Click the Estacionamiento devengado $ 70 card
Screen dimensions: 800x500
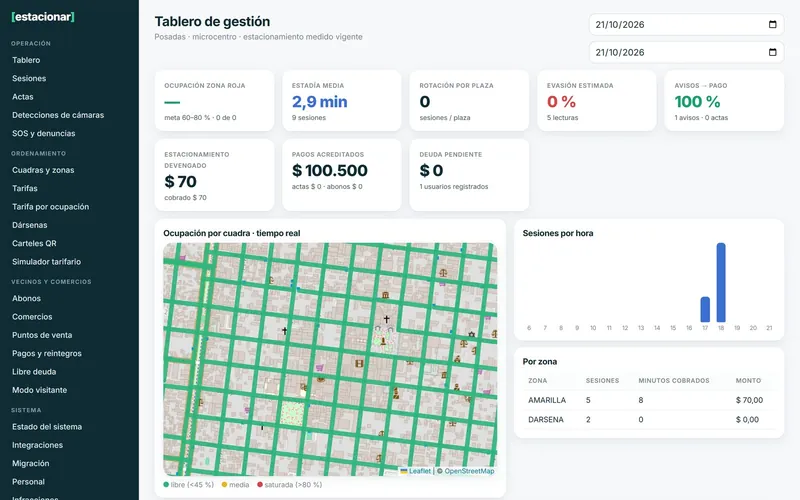click(214, 175)
